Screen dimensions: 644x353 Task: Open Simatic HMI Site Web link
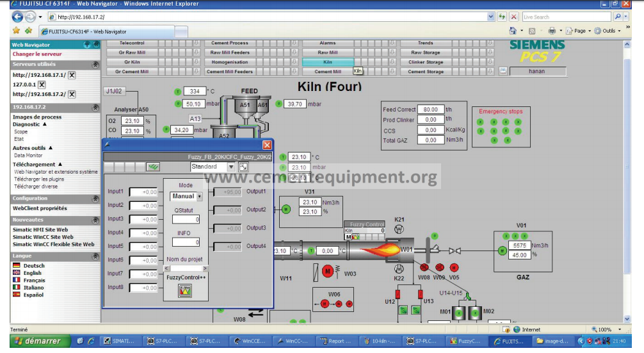[x=40, y=230]
